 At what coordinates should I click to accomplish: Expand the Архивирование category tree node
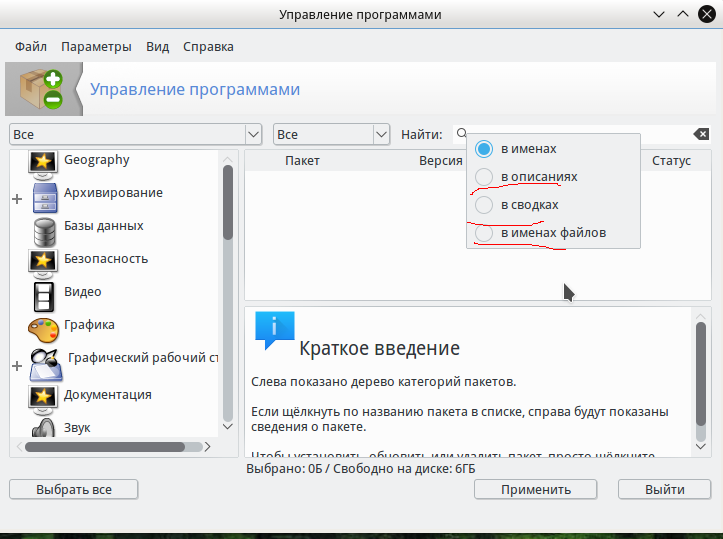[17, 199]
